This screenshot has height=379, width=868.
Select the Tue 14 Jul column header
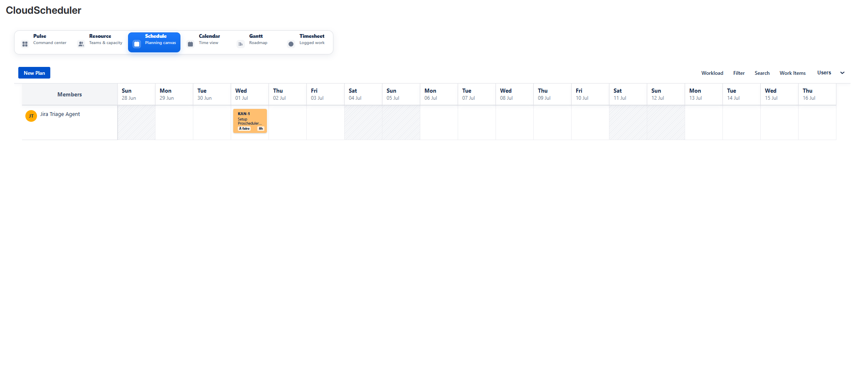(742, 94)
